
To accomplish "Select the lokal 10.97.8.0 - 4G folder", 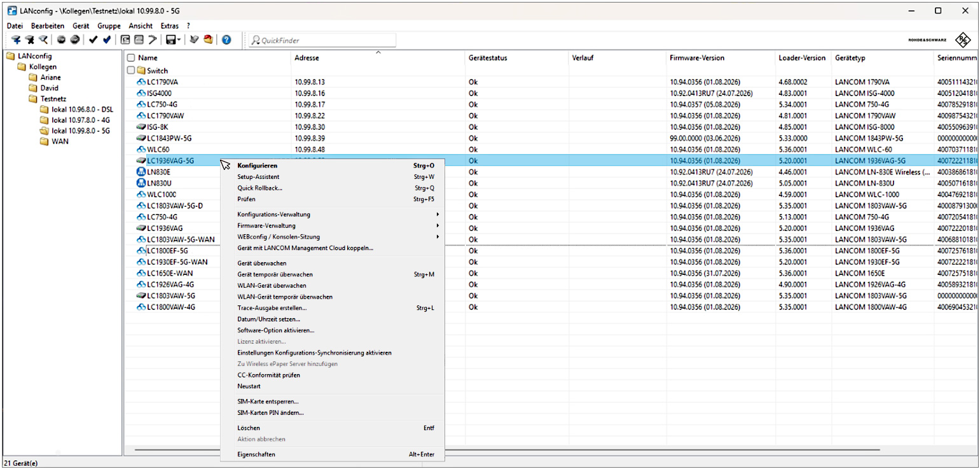I will [x=80, y=120].
